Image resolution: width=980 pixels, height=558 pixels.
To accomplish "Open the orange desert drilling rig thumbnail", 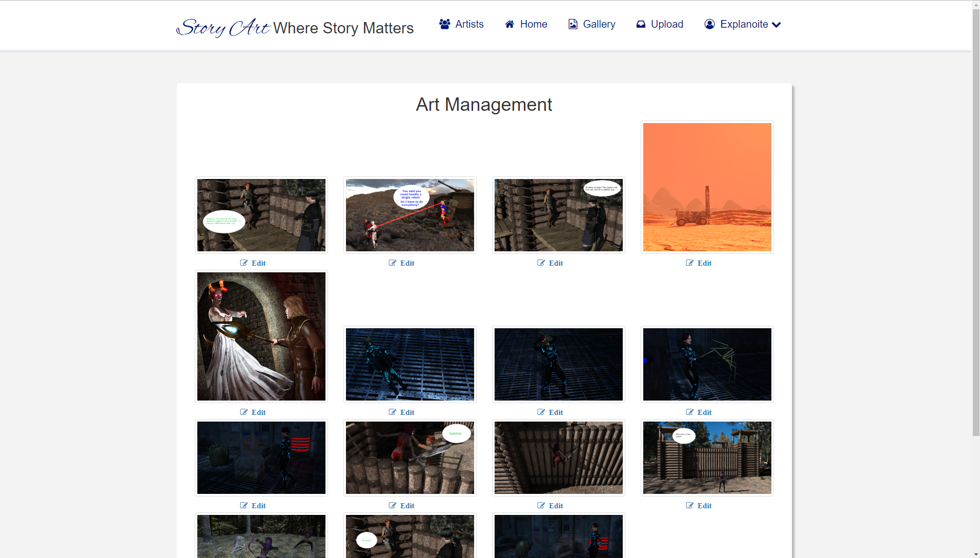I will coord(707,187).
